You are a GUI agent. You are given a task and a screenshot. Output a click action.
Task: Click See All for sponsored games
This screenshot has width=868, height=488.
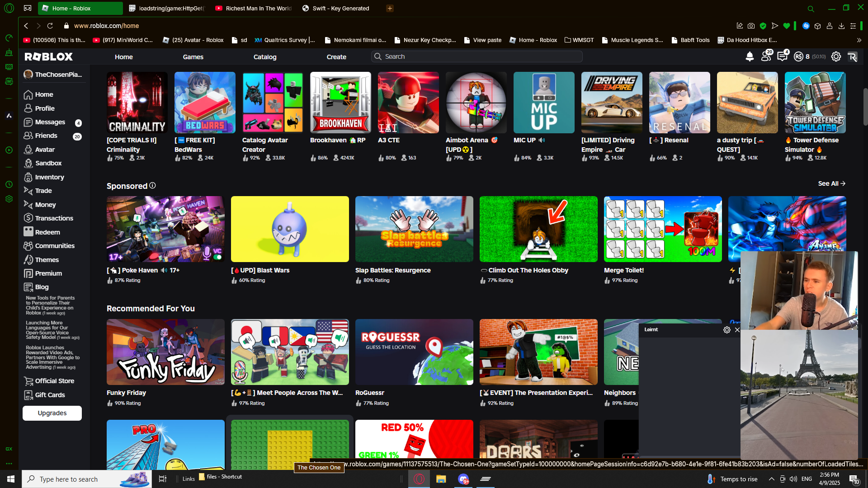click(x=832, y=183)
